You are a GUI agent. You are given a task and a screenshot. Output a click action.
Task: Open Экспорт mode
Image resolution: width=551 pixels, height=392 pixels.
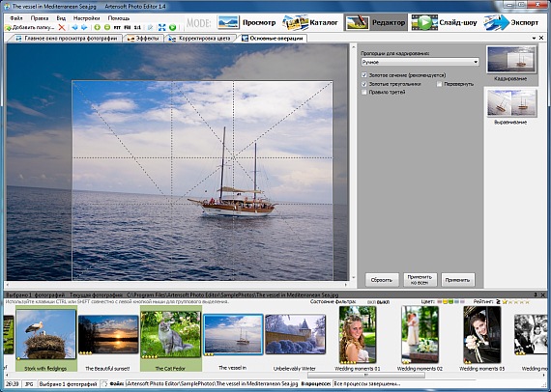click(511, 22)
